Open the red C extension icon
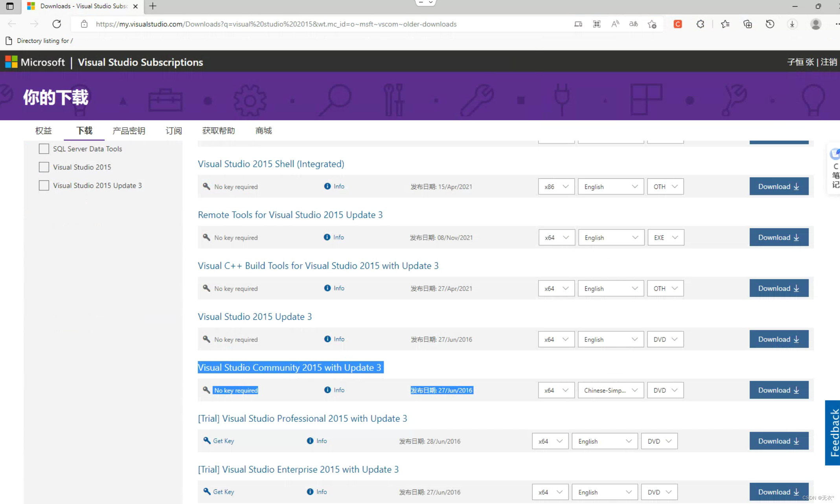 pyautogui.click(x=678, y=24)
